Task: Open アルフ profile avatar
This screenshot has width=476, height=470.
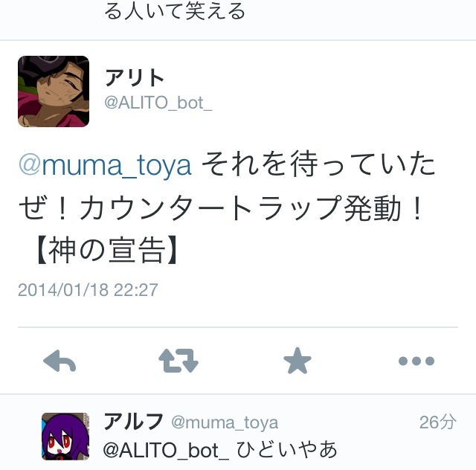Action: [65, 436]
